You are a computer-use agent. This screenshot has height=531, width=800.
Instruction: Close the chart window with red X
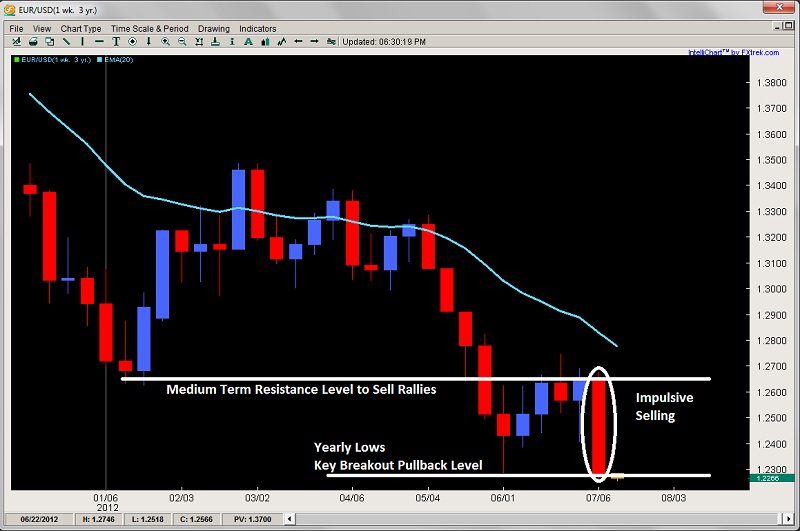click(x=779, y=7)
